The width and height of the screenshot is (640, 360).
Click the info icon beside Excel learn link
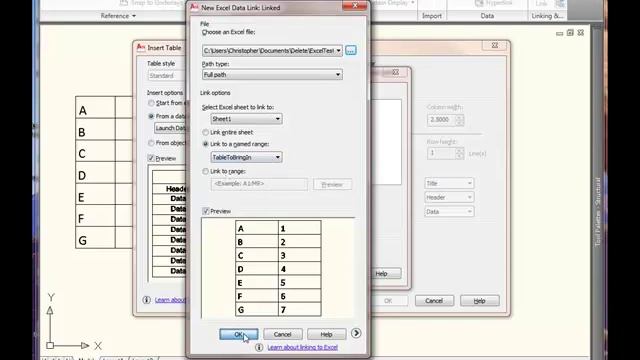(259, 347)
